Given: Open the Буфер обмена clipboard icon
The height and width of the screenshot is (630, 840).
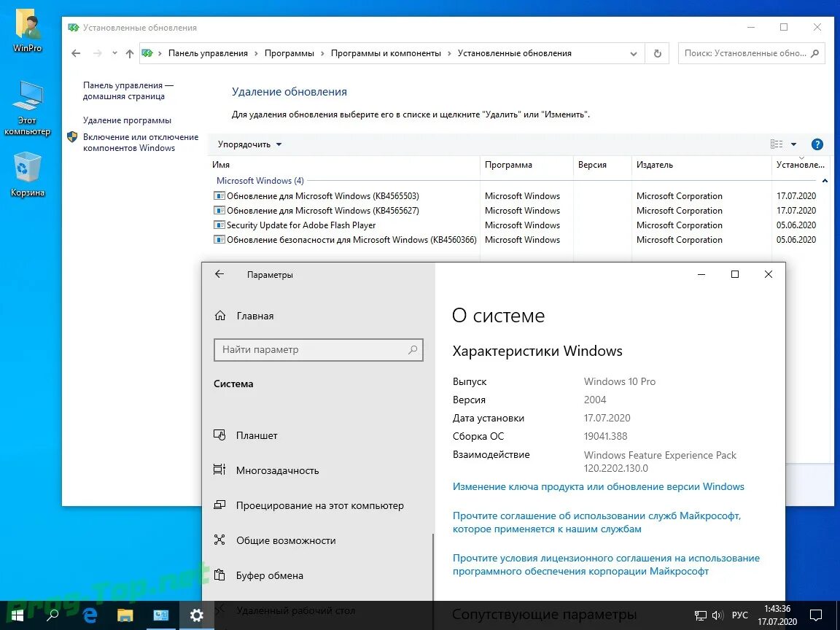Looking at the screenshot, I should pyautogui.click(x=220, y=575).
